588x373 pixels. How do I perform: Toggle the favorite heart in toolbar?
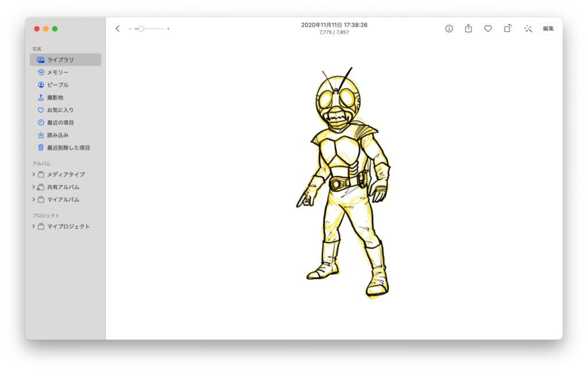(x=488, y=29)
